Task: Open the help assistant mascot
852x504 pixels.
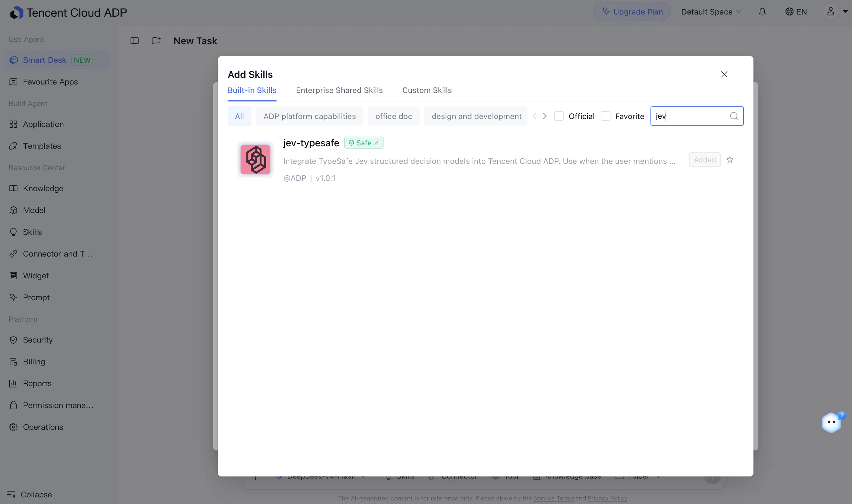Action: click(831, 422)
